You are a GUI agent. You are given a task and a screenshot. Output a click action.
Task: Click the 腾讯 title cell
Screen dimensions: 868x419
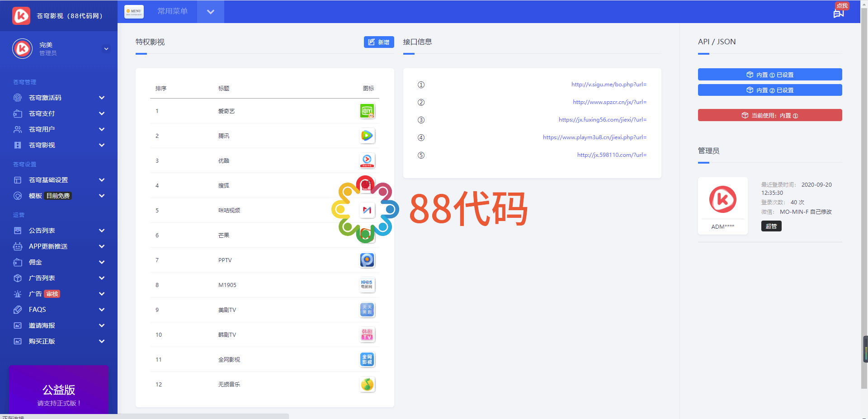coord(223,136)
